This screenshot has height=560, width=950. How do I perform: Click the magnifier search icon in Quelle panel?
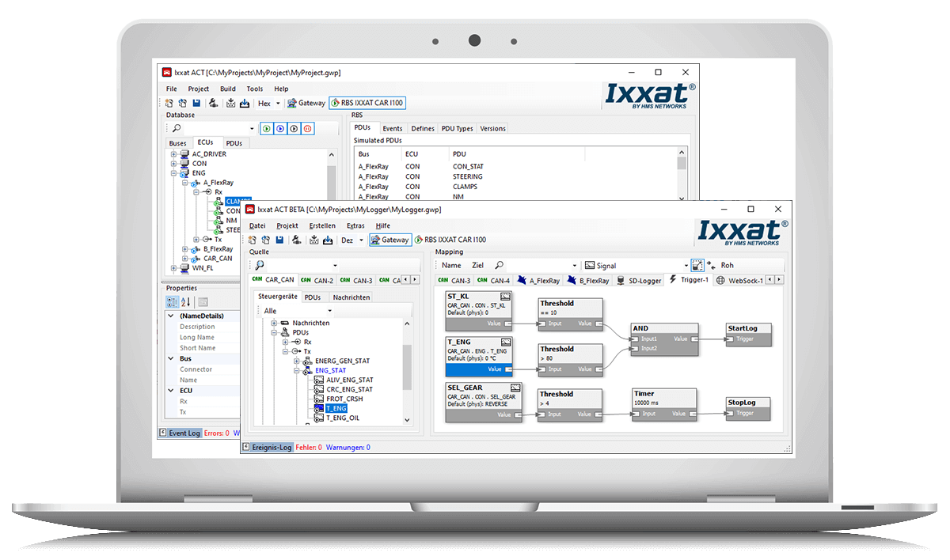pyautogui.click(x=260, y=266)
